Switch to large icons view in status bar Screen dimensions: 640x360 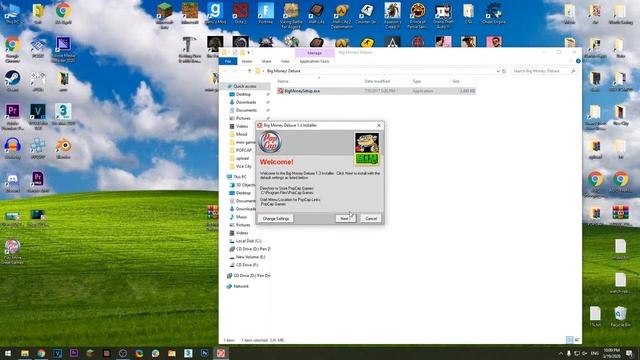pyautogui.click(x=577, y=340)
